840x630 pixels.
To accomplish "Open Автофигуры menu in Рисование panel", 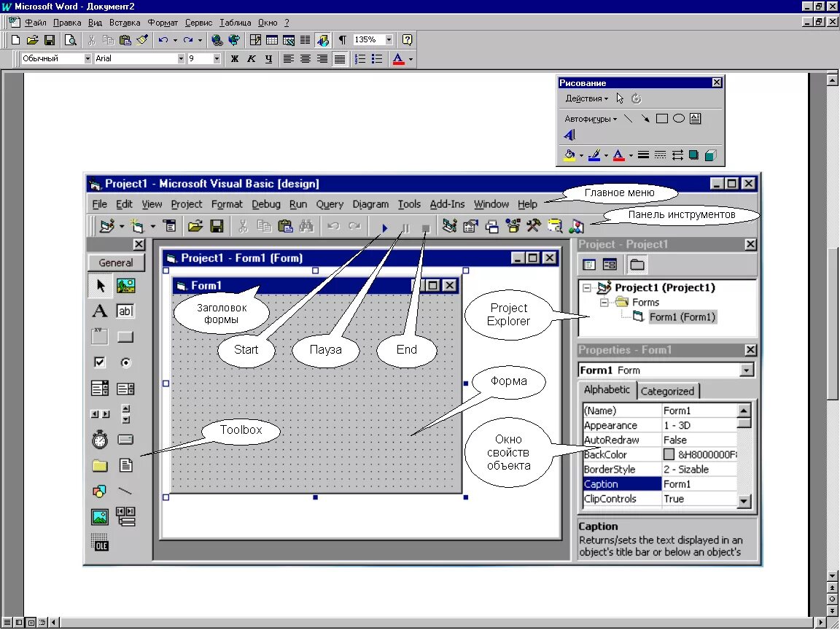I will pos(591,119).
